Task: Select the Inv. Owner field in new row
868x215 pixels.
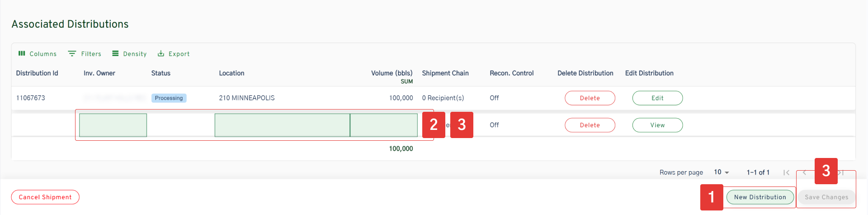Action: [x=113, y=125]
